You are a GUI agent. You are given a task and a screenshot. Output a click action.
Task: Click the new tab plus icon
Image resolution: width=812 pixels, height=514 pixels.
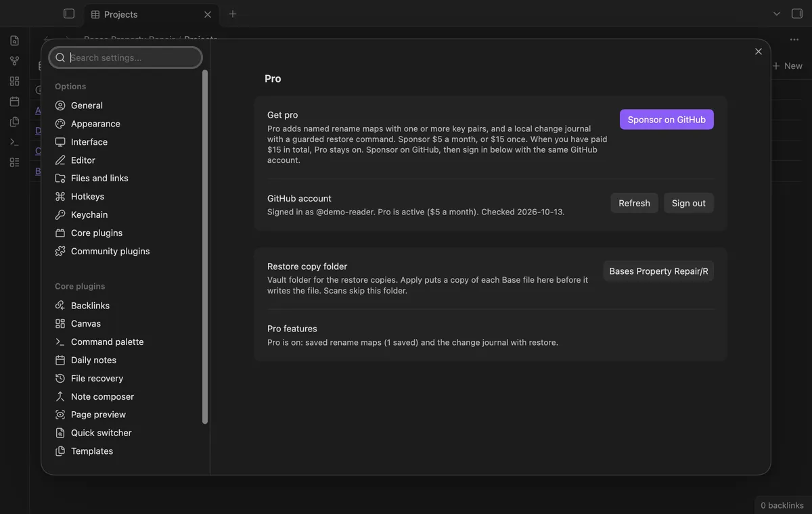(233, 14)
